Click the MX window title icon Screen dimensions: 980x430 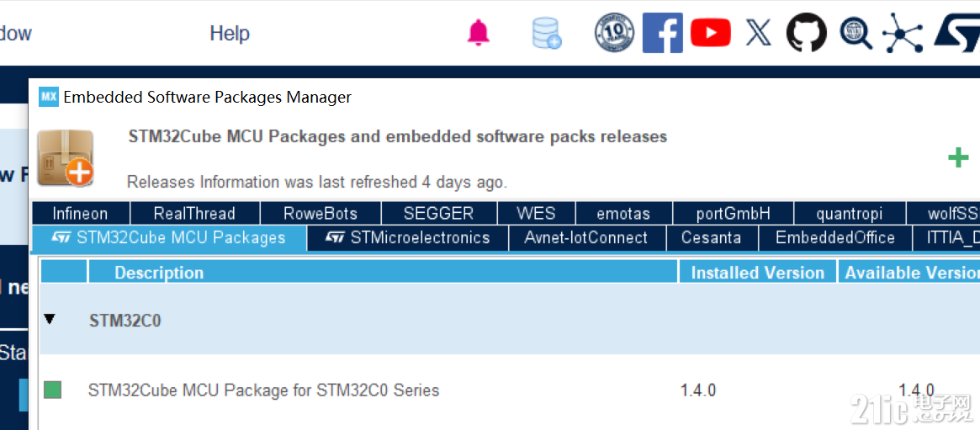(x=48, y=97)
